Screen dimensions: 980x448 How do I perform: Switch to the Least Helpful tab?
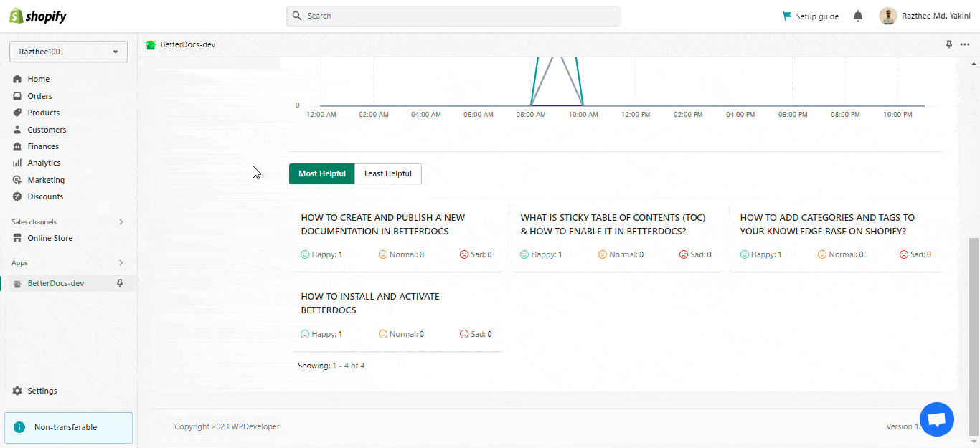(x=387, y=173)
